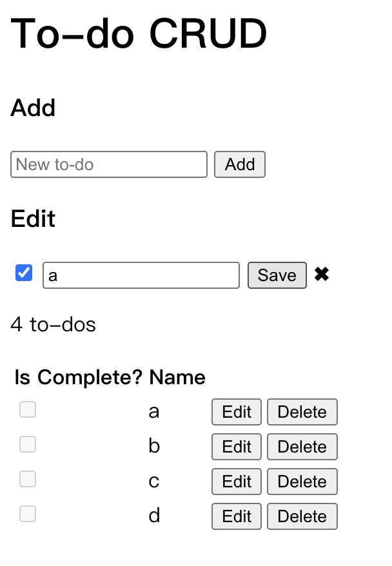Viewport: 392px width, 566px height.
Task: Delete the to-do named b
Action: (302, 447)
